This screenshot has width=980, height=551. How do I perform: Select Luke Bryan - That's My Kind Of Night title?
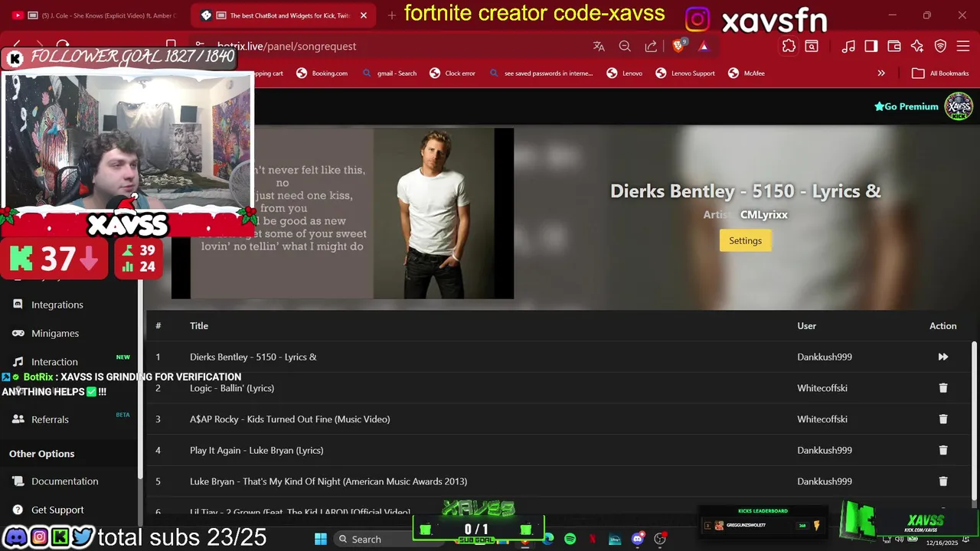click(x=328, y=481)
